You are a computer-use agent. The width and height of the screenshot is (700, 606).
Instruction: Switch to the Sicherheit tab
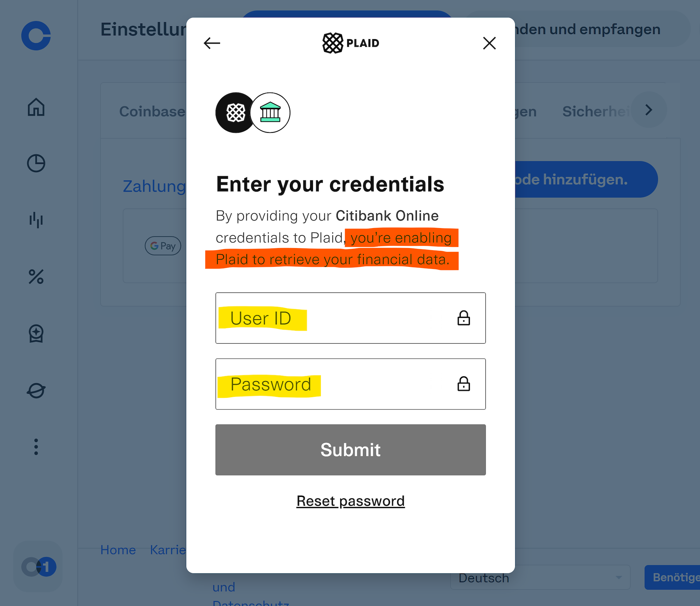596,111
